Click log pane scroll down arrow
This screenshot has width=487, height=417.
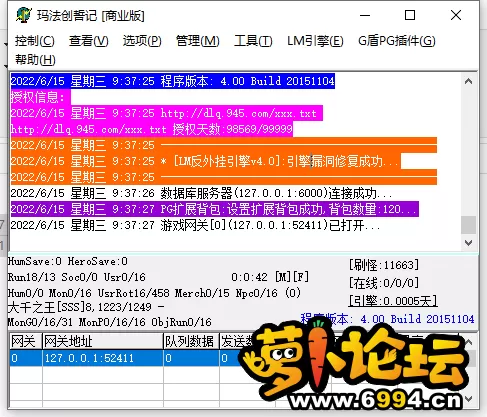[x=468, y=243]
